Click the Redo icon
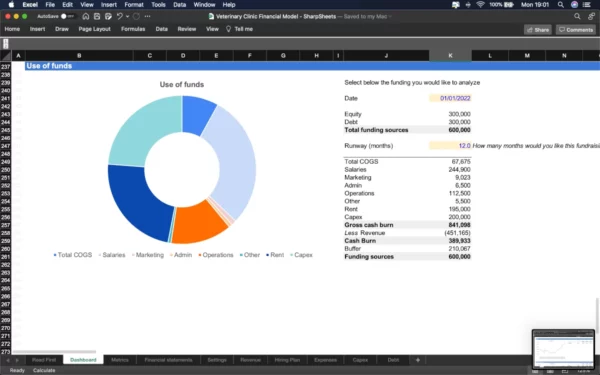This screenshot has height=375, width=600. 137,16
